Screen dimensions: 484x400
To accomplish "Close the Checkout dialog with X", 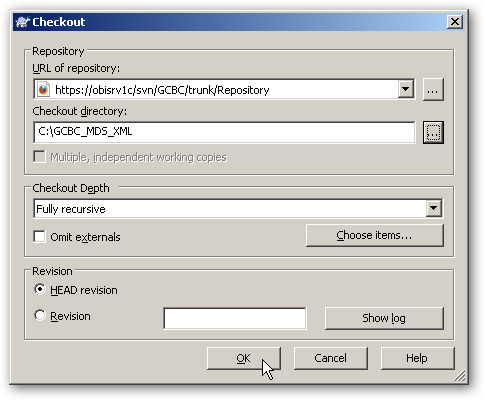I will 455,22.
